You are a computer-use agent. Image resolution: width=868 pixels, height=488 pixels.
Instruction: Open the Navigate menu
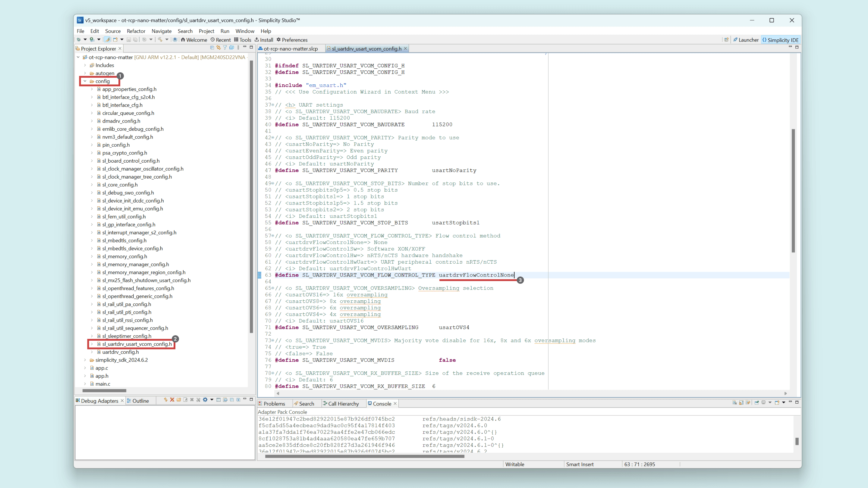pyautogui.click(x=162, y=31)
